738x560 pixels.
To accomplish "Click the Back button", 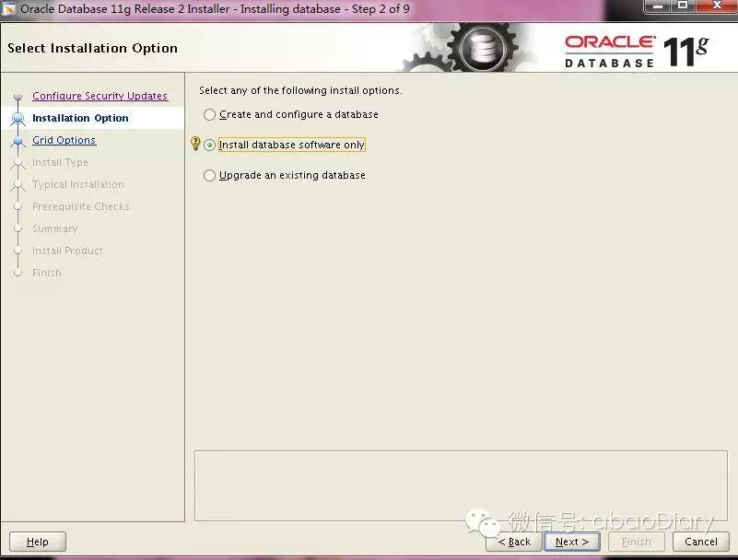I will [x=514, y=542].
